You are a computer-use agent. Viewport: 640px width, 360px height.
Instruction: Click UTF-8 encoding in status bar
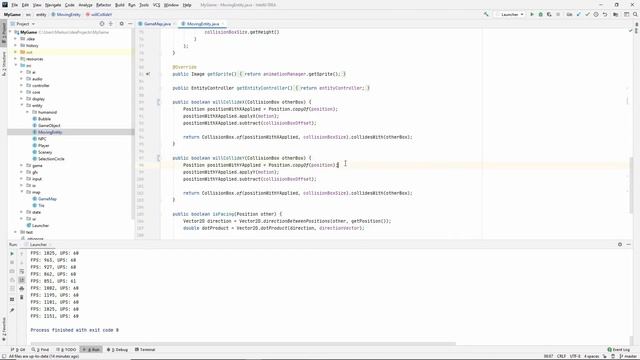575,356
